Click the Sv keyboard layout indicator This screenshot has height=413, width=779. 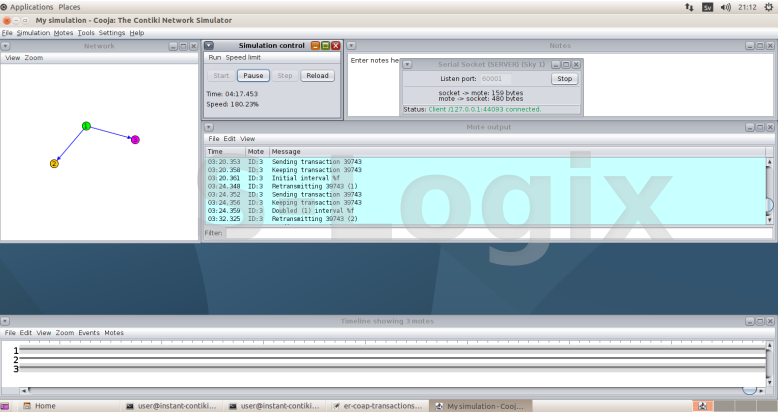click(x=707, y=7)
